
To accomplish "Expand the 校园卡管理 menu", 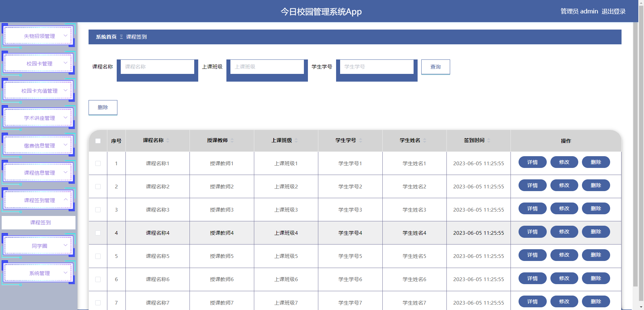I will coord(38,63).
